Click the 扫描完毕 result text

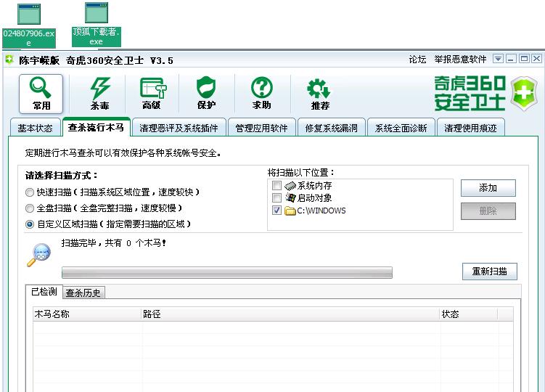tap(114, 242)
